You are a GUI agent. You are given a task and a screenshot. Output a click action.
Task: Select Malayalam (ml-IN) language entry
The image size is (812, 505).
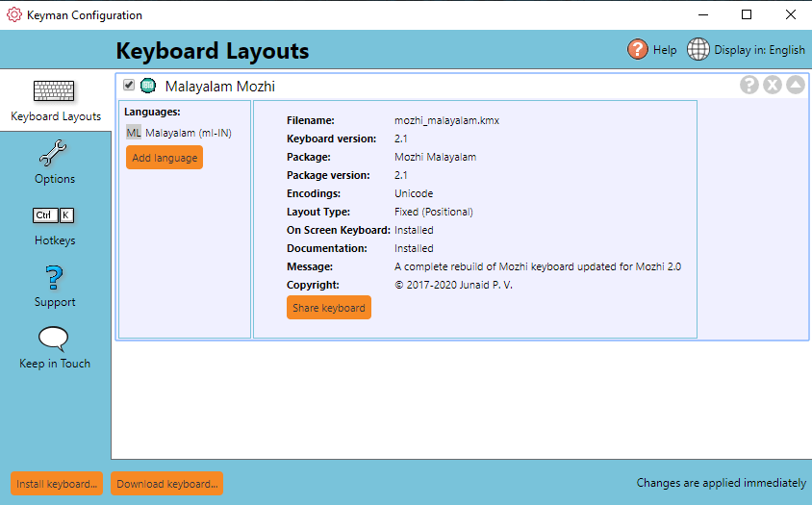[189, 133]
